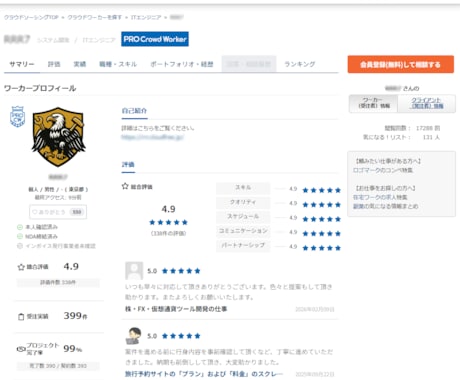The width and height of the screenshot is (460, 380).
Task: Click the star rating in the スケジュール row
Action: [x=321, y=219]
